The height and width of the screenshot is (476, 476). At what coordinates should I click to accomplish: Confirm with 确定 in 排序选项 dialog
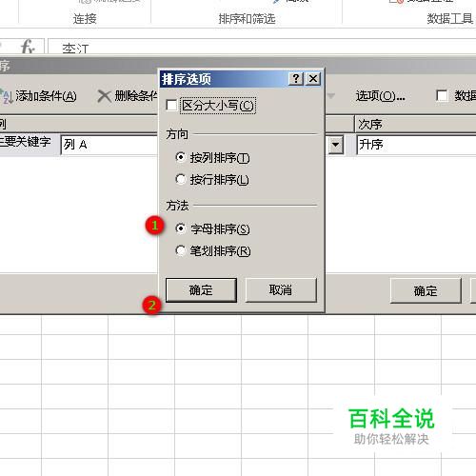201,290
